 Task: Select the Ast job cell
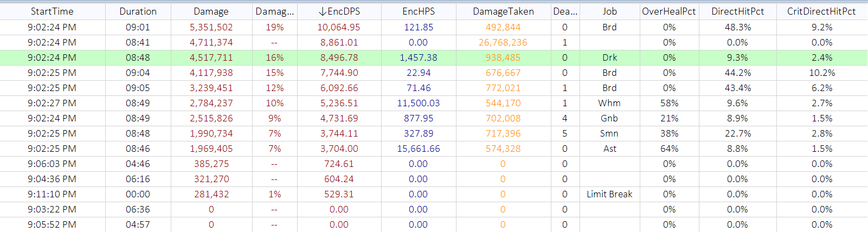tap(609, 149)
